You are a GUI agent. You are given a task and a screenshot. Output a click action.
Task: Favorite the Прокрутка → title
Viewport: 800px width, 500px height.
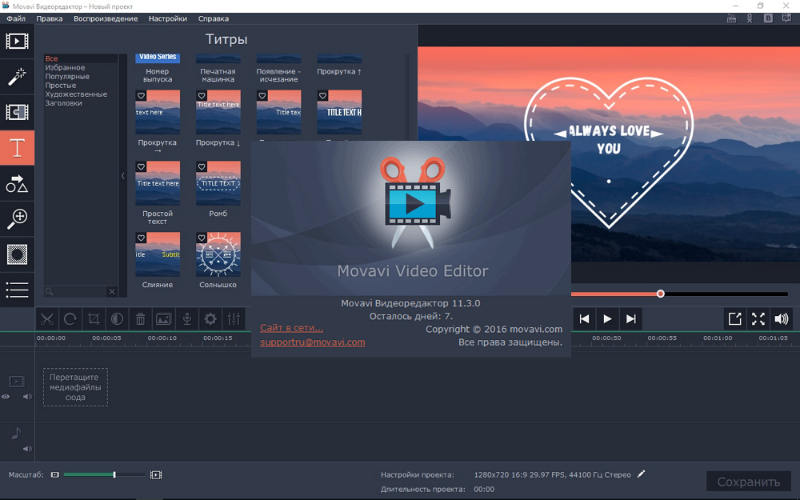(x=141, y=95)
